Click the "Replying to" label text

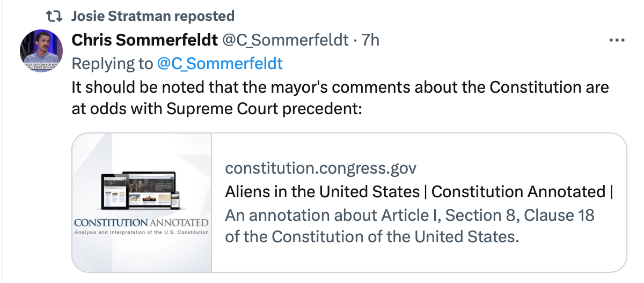click(x=112, y=64)
